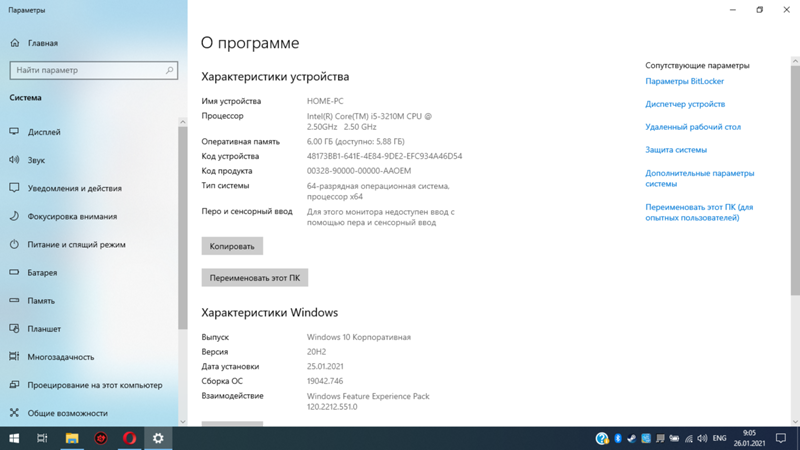Image resolution: width=800 pixels, height=450 pixels.
Task: Click the main page scroll-down arrow
Action: point(795,422)
